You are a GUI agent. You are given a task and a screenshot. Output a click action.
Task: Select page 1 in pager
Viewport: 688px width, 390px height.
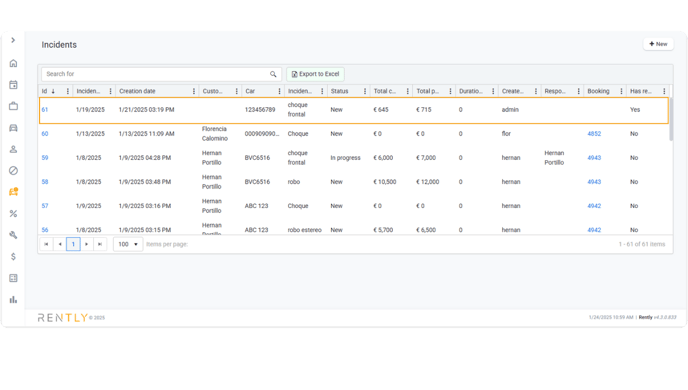pyautogui.click(x=73, y=244)
